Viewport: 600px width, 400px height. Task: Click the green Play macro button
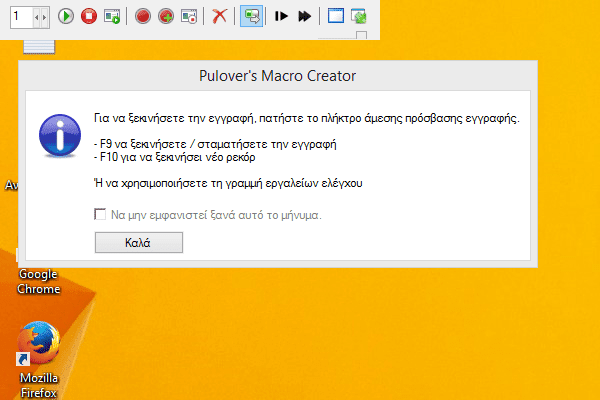66,16
